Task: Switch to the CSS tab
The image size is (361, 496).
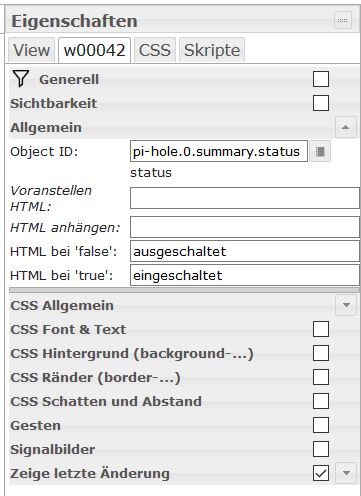Action: pos(155,50)
